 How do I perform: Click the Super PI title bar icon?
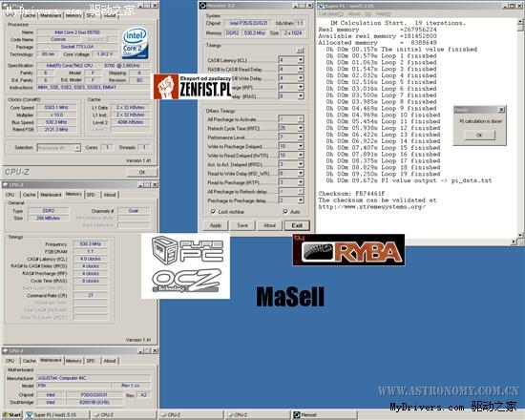(321, 6)
